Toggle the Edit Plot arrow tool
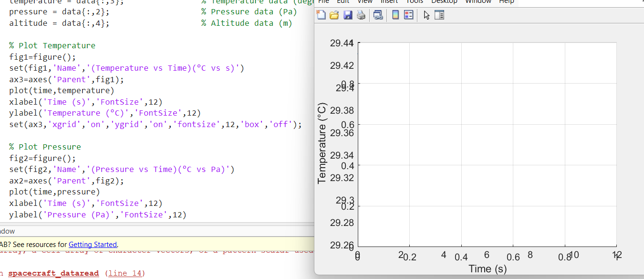This screenshot has height=279, width=644. coord(427,15)
